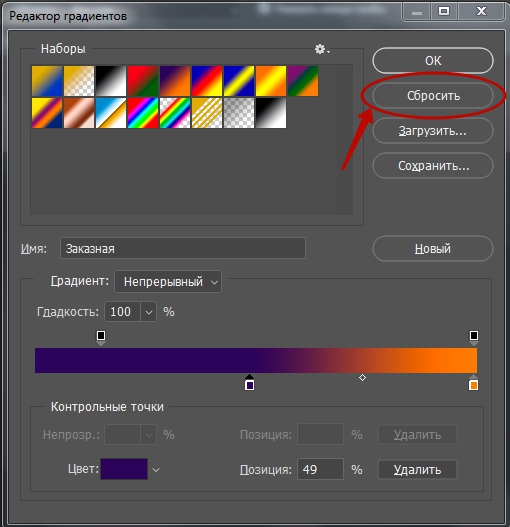The width and height of the screenshot is (510, 527).
Task: Select the copper gradient preset
Action: click(x=79, y=113)
